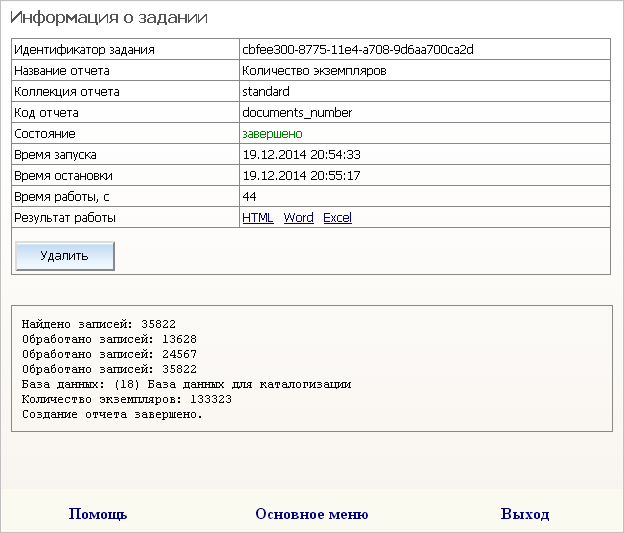Click the Время запуска label
624x533 pixels.
point(55,155)
